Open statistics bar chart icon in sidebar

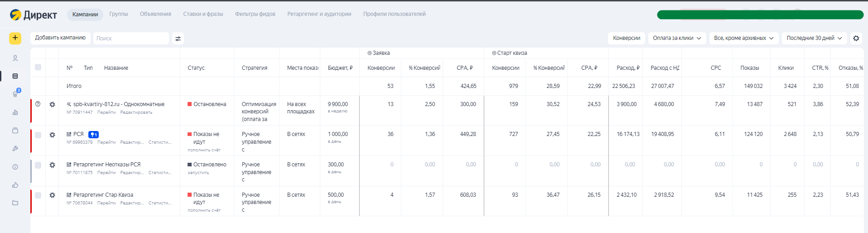click(15, 112)
